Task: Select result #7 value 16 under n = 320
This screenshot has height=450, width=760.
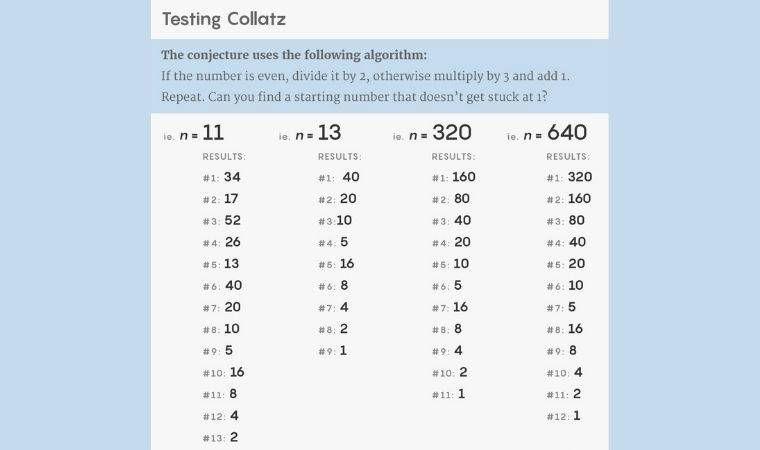Action: (x=461, y=307)
